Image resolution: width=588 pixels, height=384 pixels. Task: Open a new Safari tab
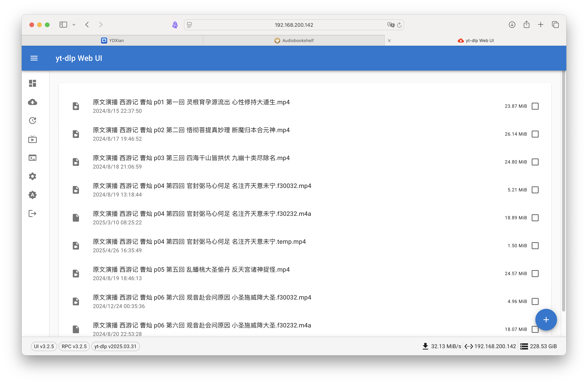tap(541, 25)
